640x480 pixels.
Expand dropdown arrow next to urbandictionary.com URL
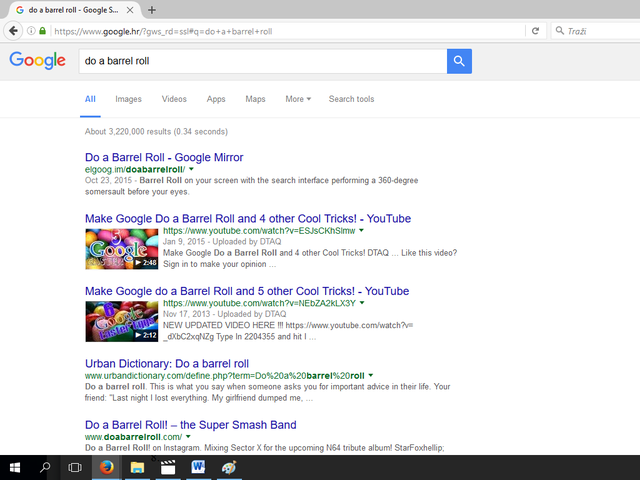[x=371, y=375]
